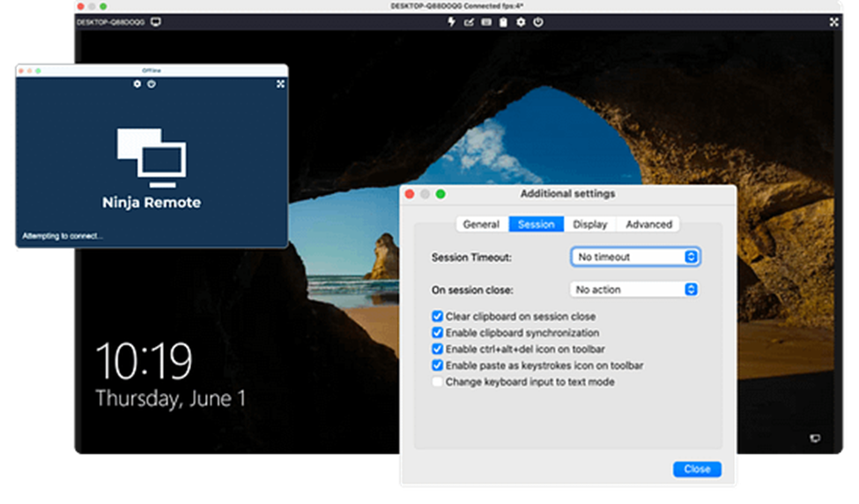This screenshot has width=859, height=504.
Task: Click fullscreen icon in the Offline window
Action: (x=280, y=84)
